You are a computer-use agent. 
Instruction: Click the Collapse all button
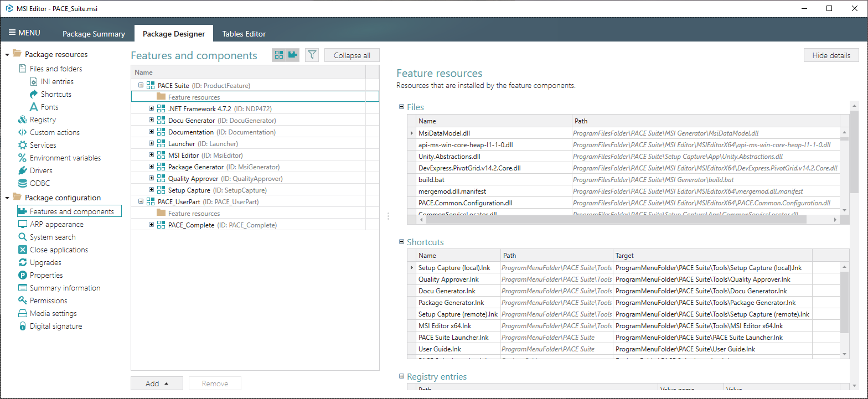pos(352,55)
